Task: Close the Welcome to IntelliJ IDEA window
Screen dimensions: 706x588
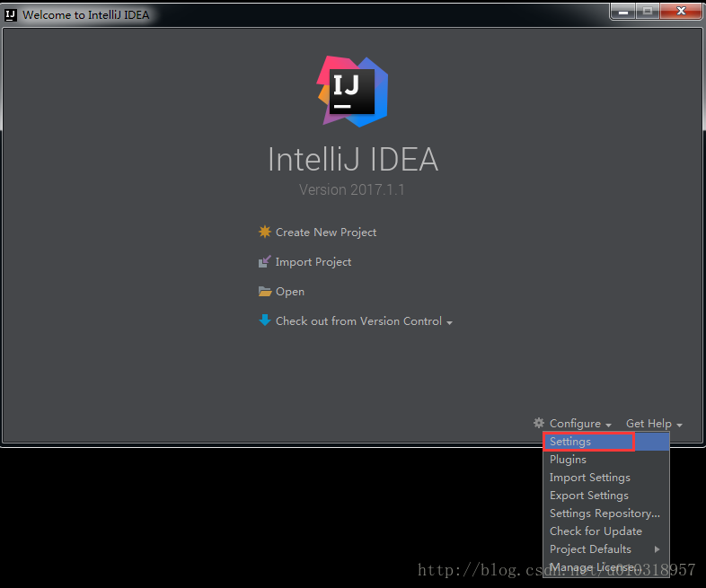Action: pyautogui.click(x=681, y=12)
